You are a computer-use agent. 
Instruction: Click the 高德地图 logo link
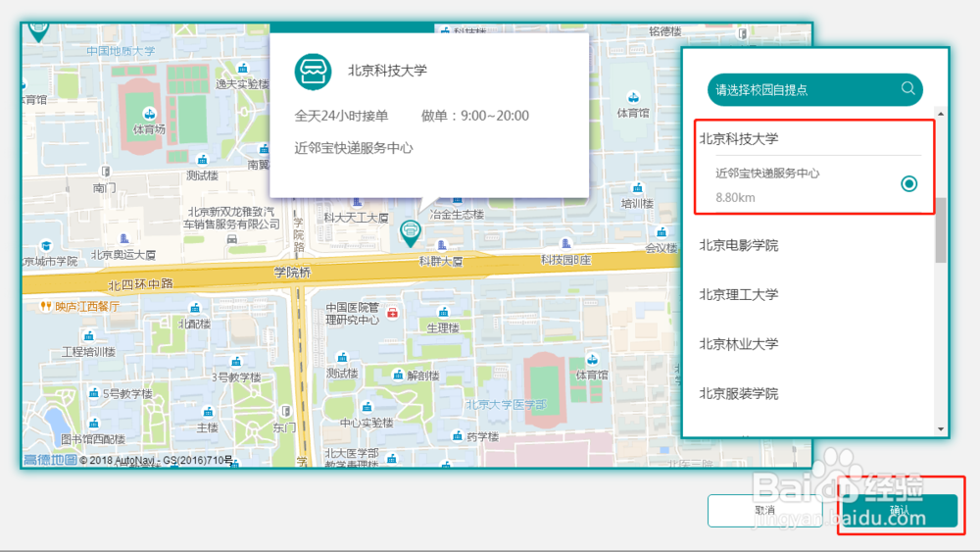[x=50, y=460]
